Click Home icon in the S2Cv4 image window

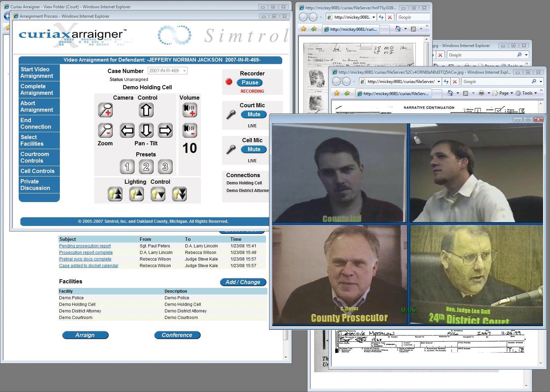pos(450,93)
